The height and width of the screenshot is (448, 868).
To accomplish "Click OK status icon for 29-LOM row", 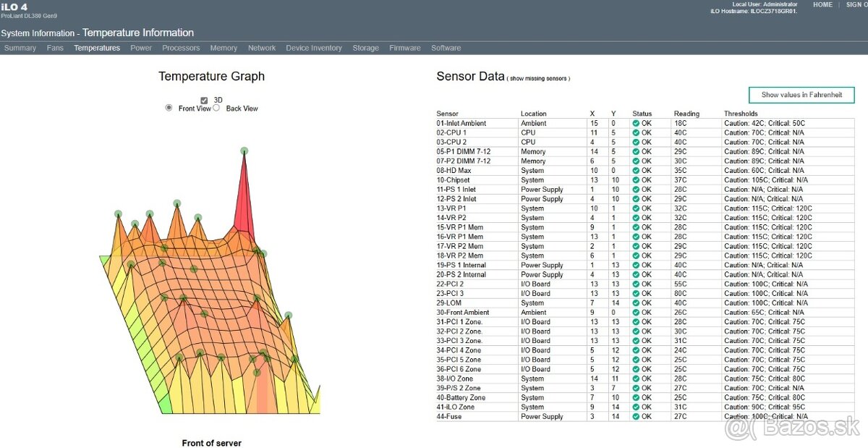I will [636, 303].
